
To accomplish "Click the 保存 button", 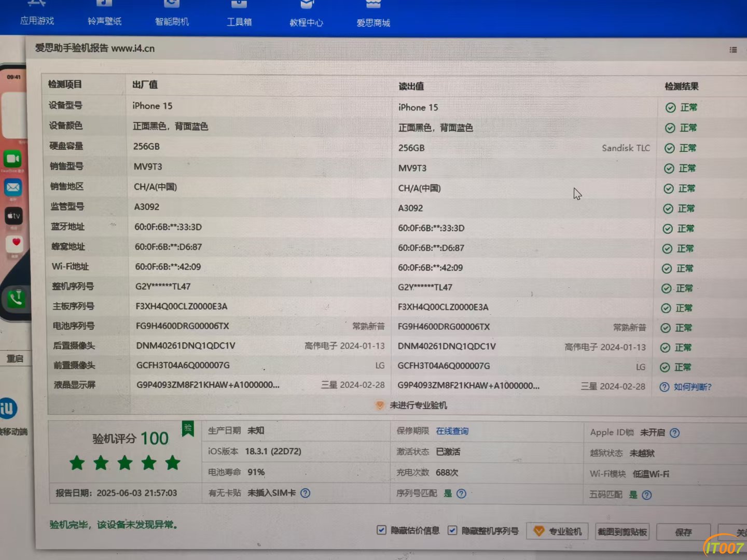I will [x=683, y=533].
